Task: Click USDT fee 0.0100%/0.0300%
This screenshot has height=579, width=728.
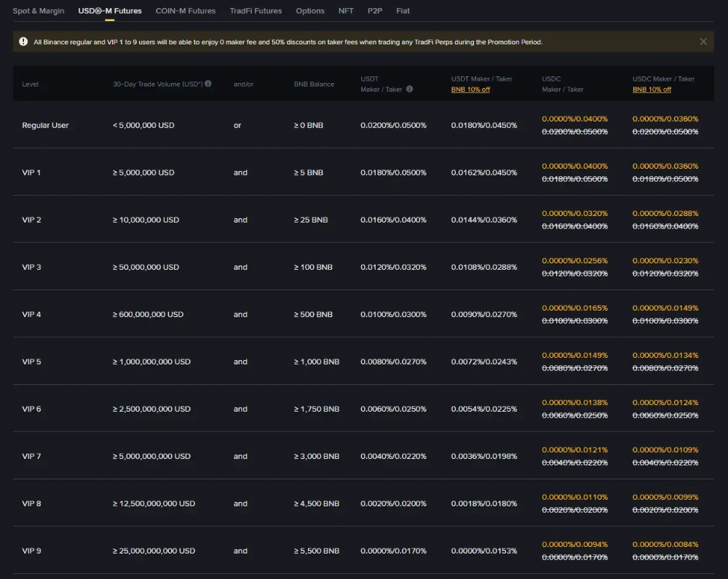Action: click(393, 314)
